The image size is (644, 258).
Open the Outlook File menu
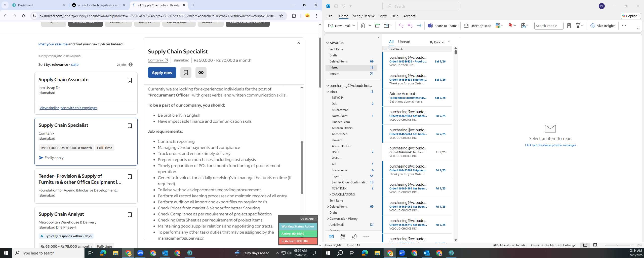330,16
